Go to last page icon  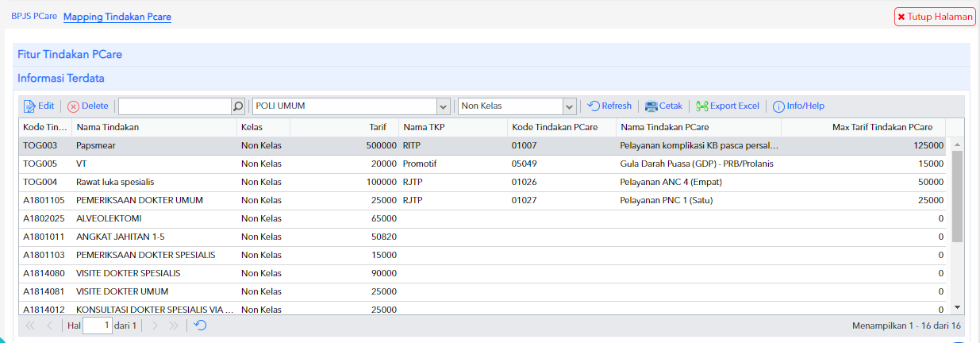(174, 326)
